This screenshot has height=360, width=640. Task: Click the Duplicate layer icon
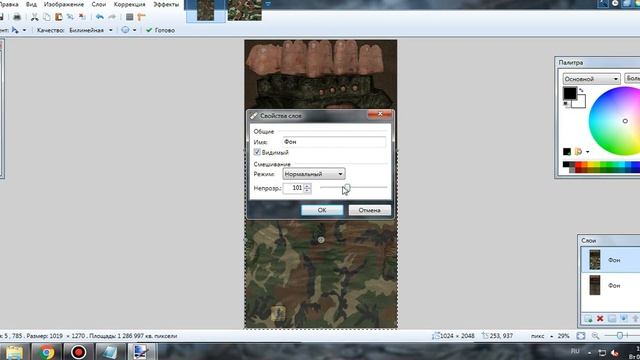tap(612, 318)
